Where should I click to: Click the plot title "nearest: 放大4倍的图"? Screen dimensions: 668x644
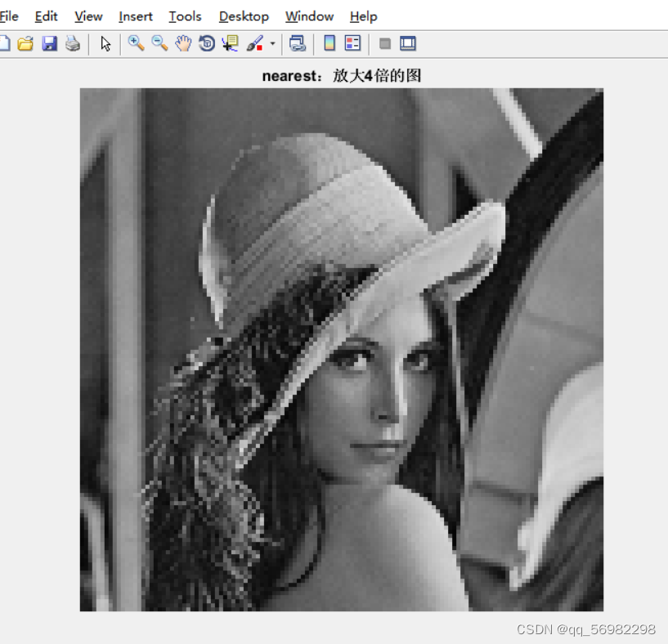342,76
